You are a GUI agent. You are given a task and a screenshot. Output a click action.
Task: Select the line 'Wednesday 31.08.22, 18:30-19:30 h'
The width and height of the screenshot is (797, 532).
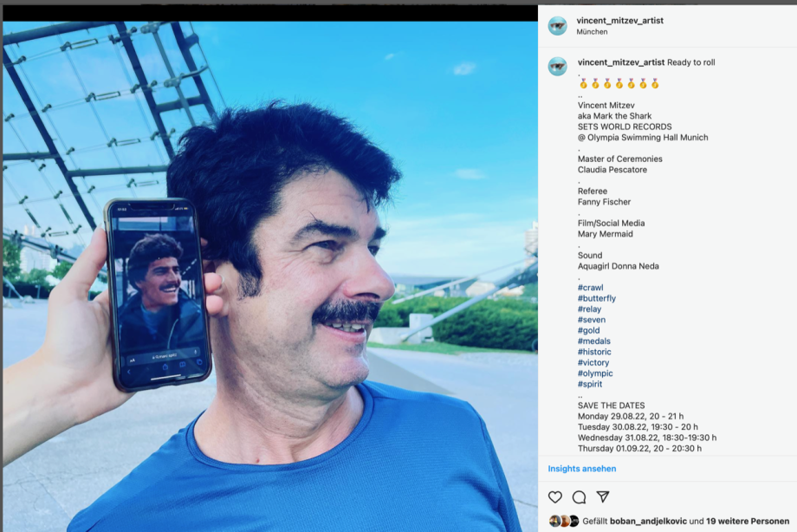point(647,438)
